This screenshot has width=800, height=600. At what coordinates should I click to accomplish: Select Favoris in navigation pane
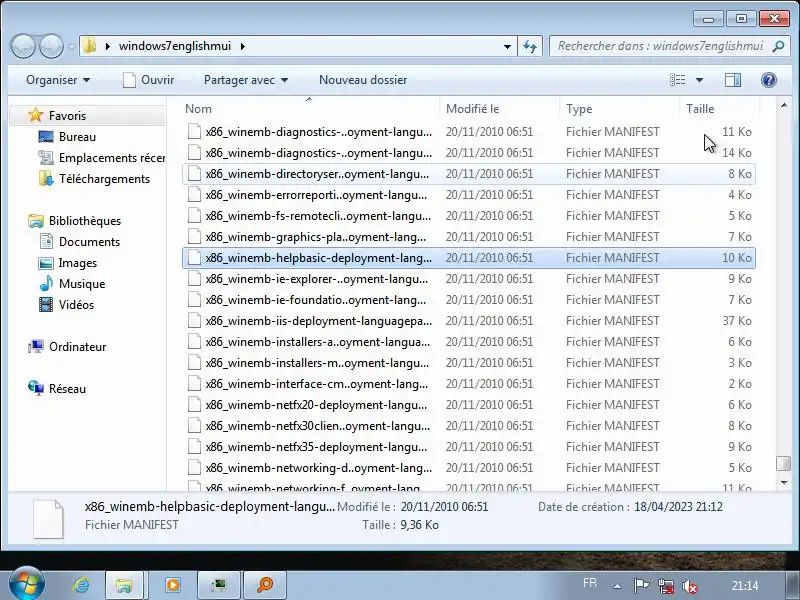67,116
